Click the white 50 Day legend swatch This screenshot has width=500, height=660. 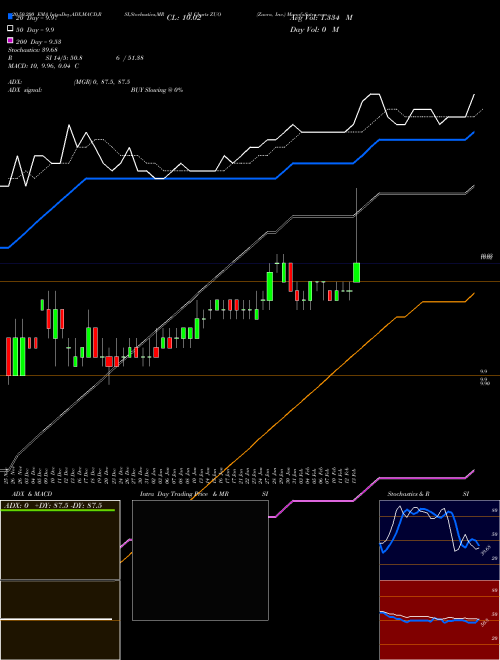[x=10, y=29]
